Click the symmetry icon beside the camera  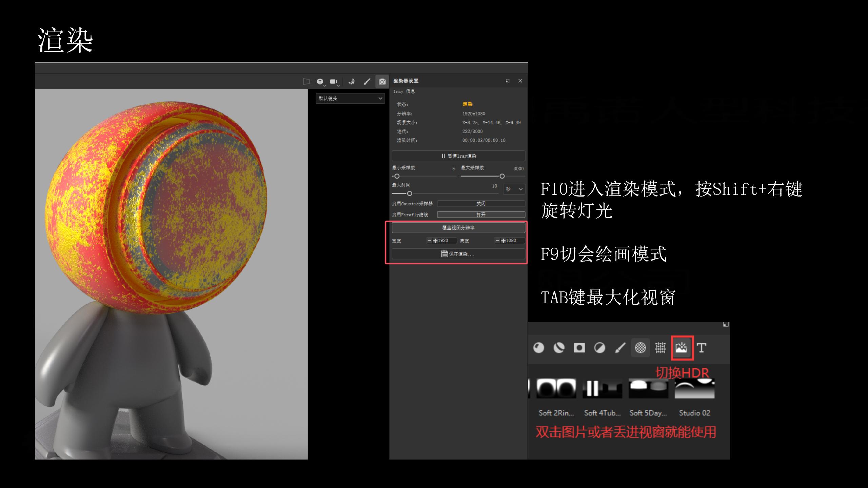click(352, 81)
